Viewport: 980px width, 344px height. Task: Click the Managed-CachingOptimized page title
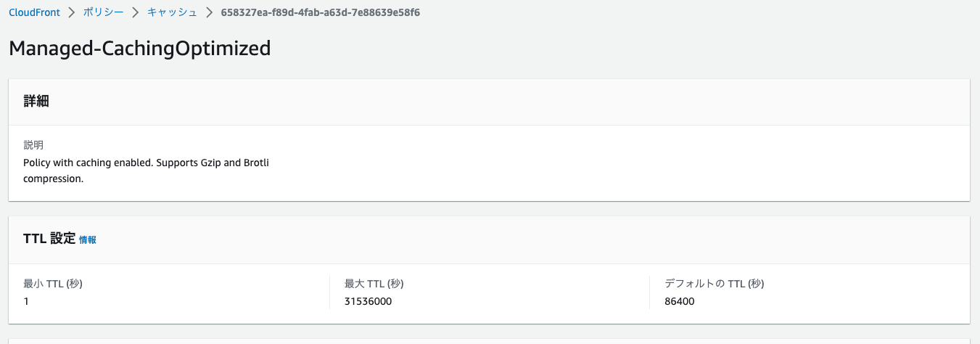(139, 48)
